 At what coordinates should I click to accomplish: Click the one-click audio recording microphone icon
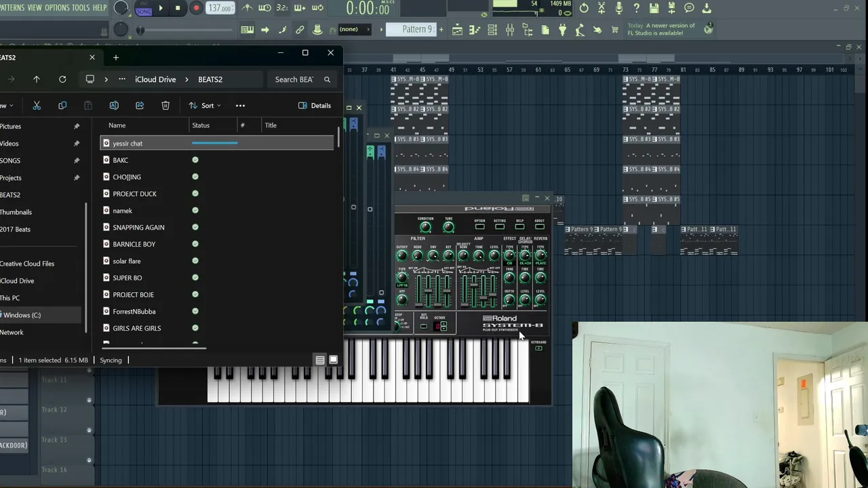[x=619, y=8]
